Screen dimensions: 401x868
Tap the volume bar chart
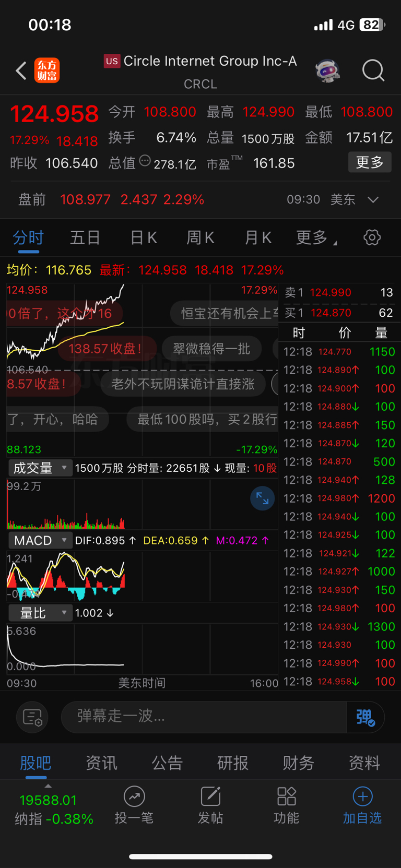coord(142,503)
